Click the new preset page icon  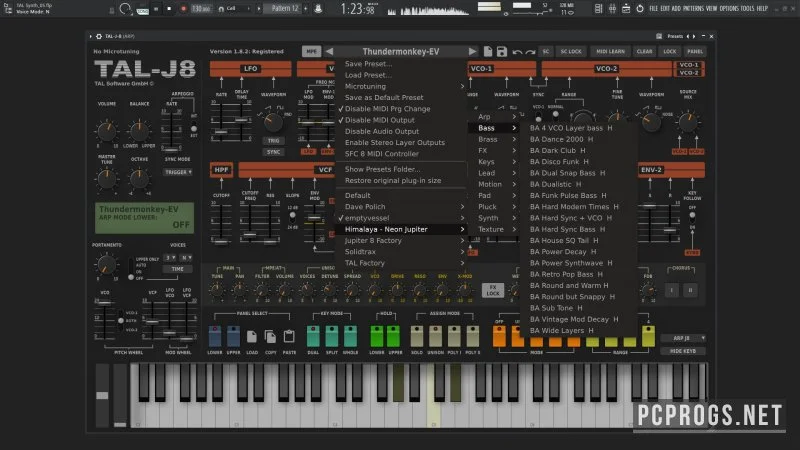point(488,51)
